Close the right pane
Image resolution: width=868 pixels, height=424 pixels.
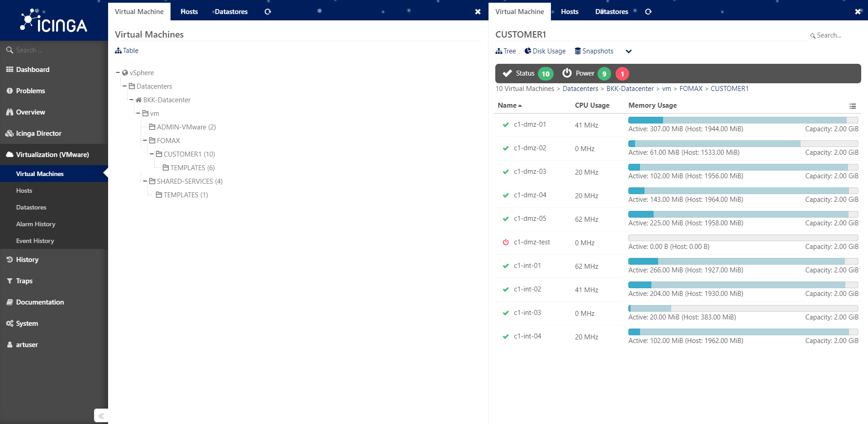pyautogui.click(x=858, y=12)
